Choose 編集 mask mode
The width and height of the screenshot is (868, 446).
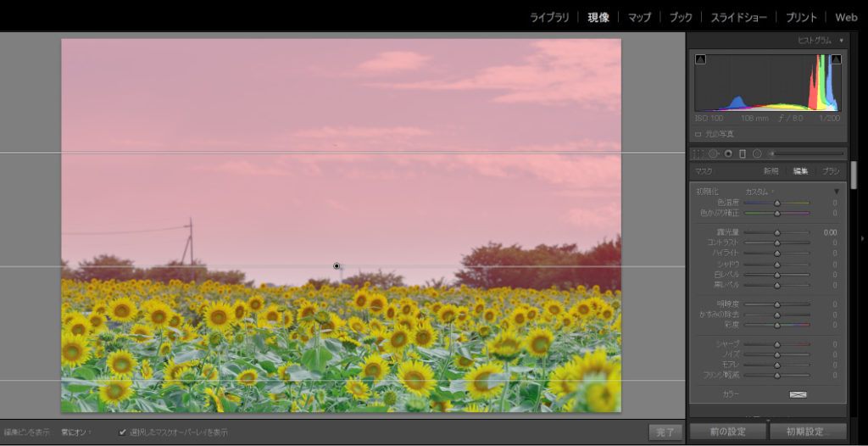pyautogui.click(x=800, y=171)
